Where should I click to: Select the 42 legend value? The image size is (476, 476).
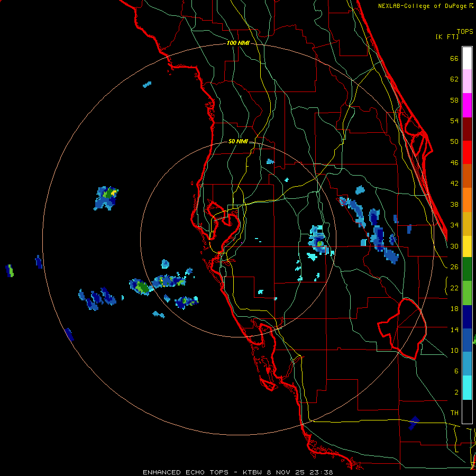click(454, 183)
